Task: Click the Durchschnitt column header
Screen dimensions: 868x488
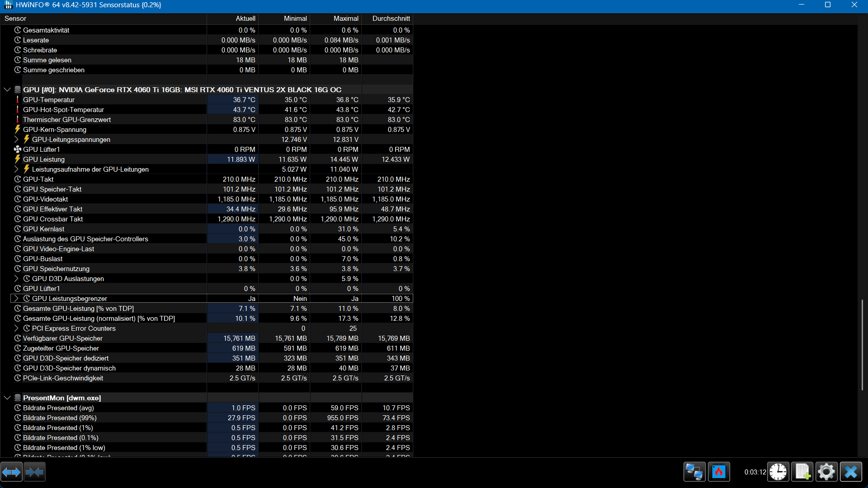Action: [391, 19]
